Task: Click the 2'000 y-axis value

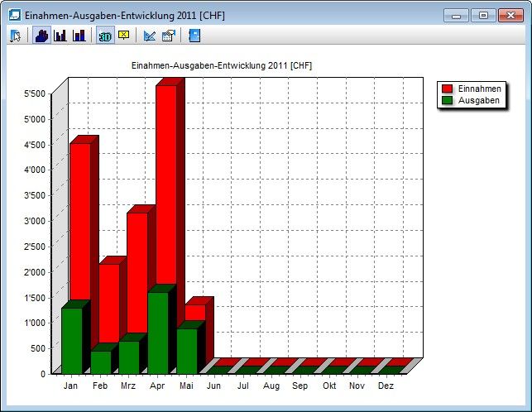Action: coord(35,272)
